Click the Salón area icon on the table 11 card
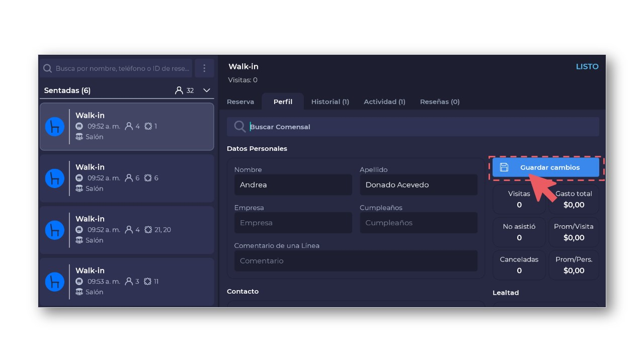 coord(79,292)
